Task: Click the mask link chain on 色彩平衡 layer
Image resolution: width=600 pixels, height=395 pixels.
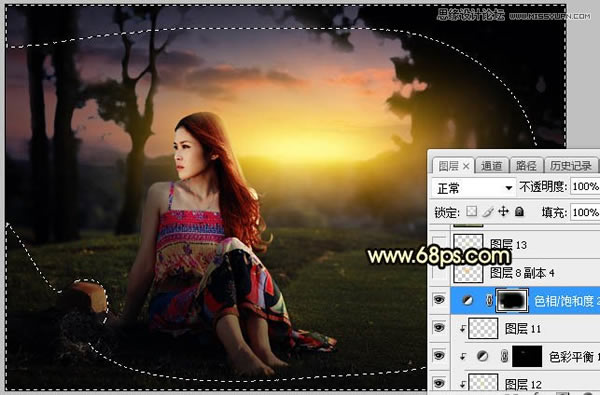Action: tap(504, 356)
